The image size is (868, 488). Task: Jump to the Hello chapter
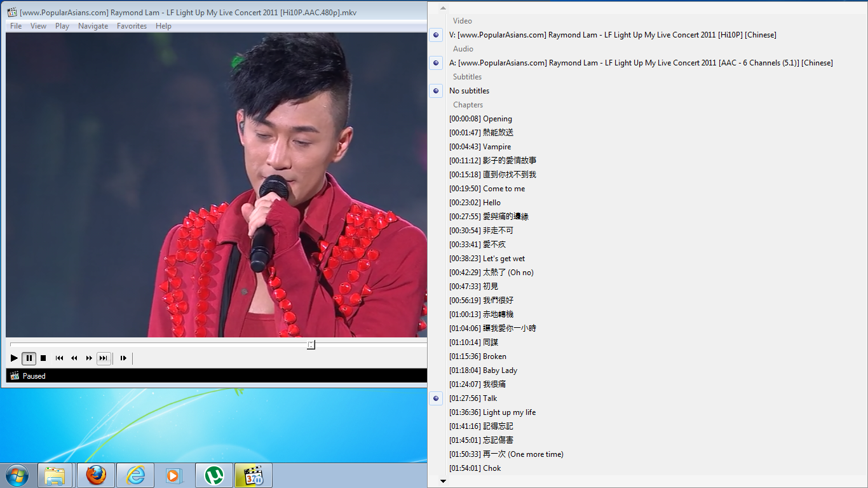648,203
